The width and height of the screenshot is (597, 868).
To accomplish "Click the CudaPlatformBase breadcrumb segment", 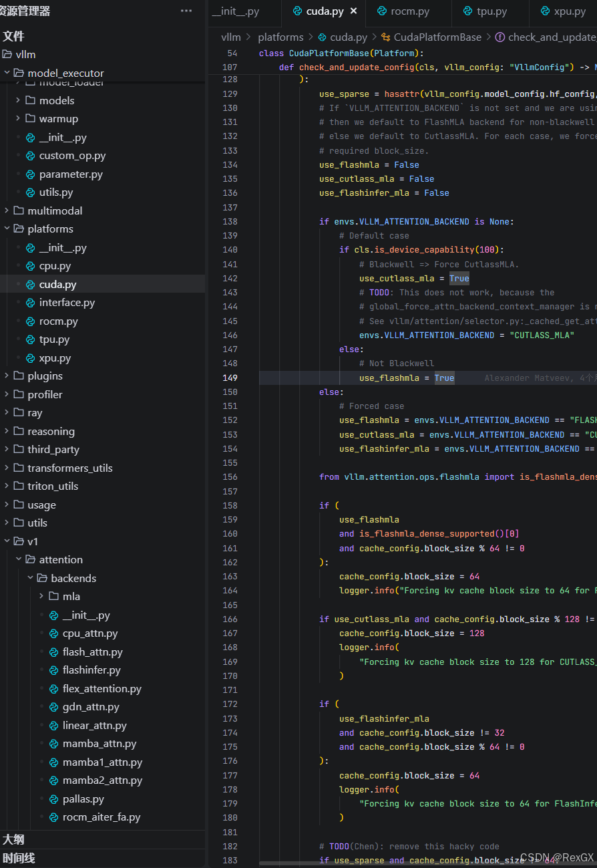I will point(437,37).
